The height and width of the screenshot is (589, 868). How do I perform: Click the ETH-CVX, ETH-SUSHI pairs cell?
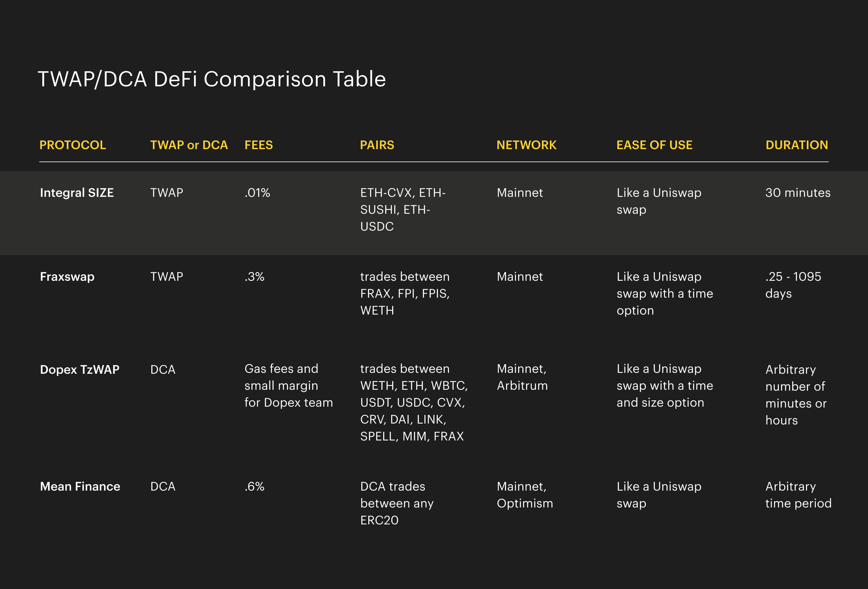[x=402, y=210]
